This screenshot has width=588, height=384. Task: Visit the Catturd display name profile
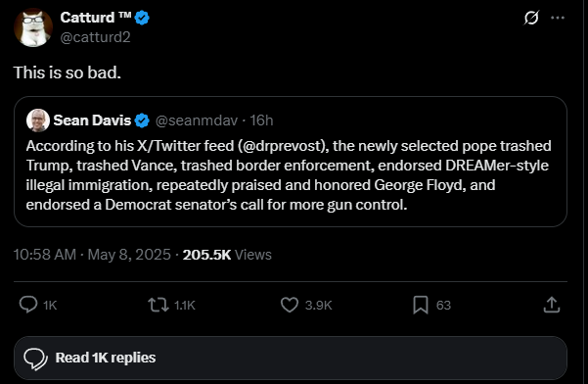click(96, 18)
